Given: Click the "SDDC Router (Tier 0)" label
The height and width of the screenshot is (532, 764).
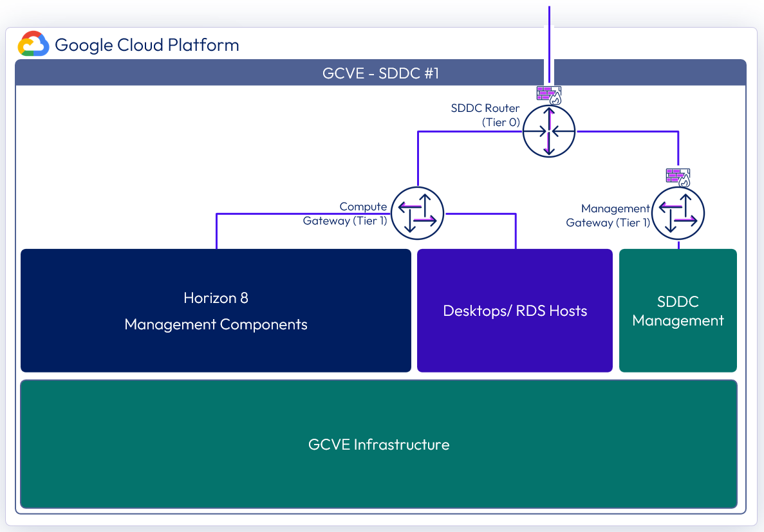Looking at the screenshot, I should [485, 115].
